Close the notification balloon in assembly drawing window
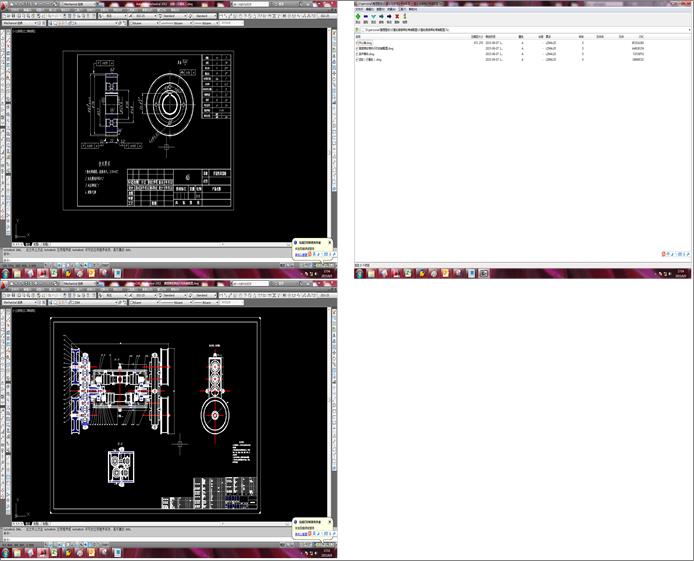694x561 pixels. pos(329,522)
